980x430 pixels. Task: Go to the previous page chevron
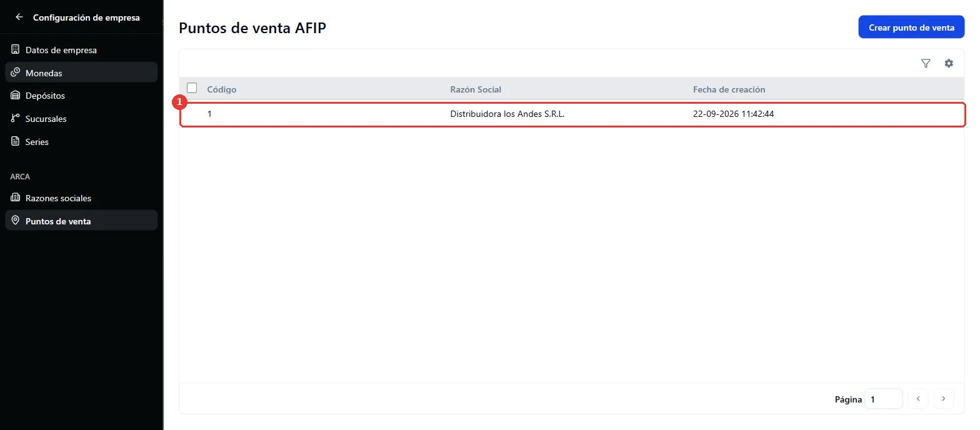tap(918, 399)
